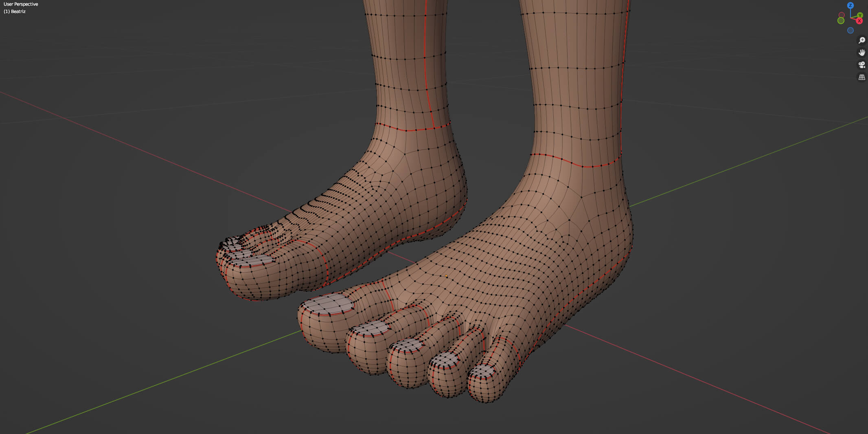This screenshot has height=434, width=868.
Task: Click the zoom magnifier viewport icon
Action: (861, 40)
